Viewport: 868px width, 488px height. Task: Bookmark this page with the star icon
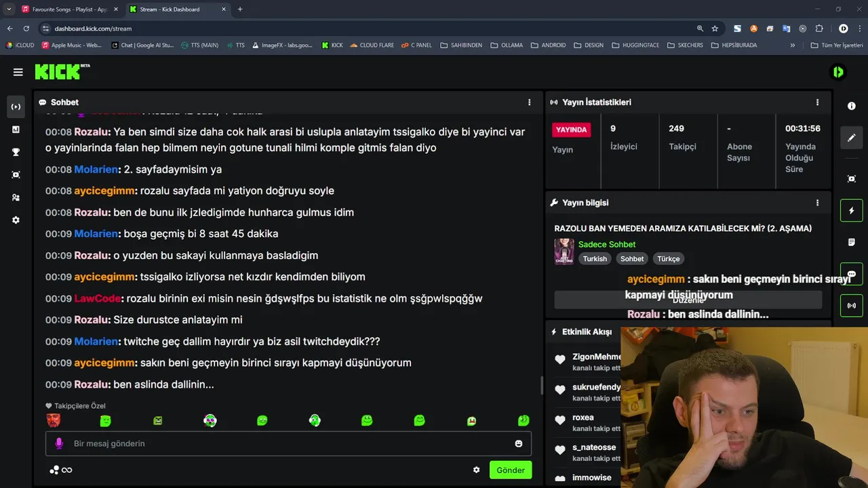[x=715, y=28]
